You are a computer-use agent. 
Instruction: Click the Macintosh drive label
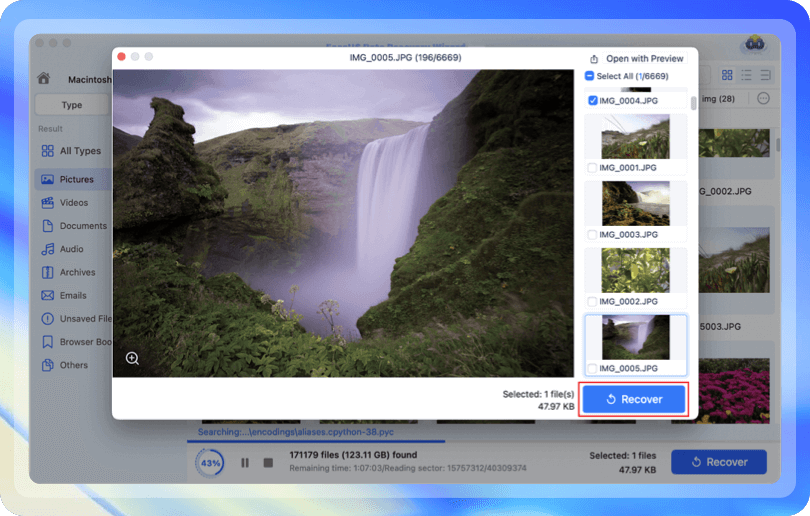[x=89, y=80]
